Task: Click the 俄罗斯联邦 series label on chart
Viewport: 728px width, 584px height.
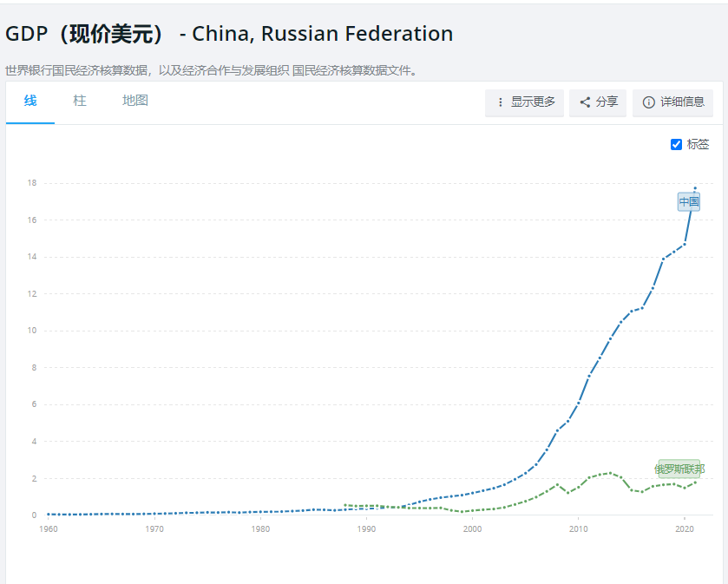Action: (679, 469)
